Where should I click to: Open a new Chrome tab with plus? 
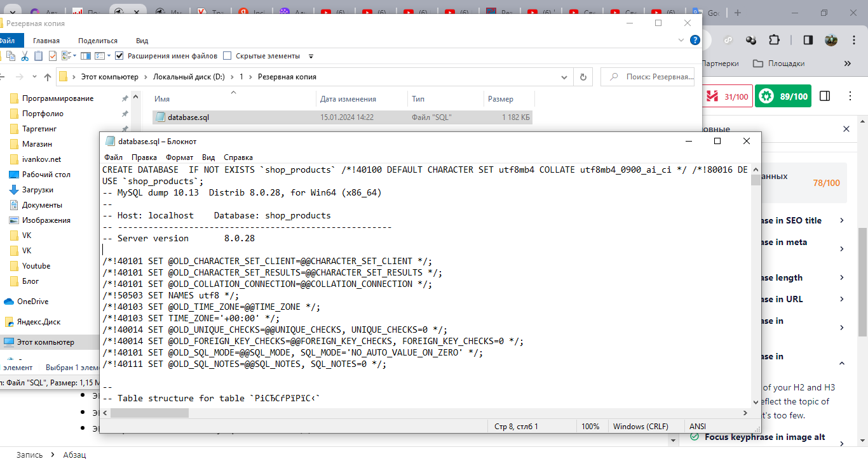click(738, 13)
